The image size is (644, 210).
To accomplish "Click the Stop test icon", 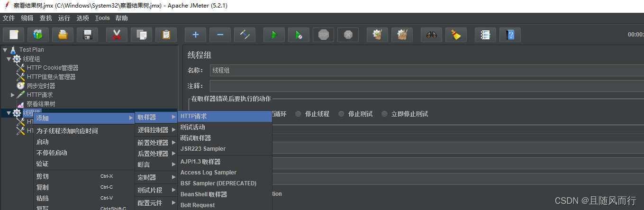I will pos(323,35).
